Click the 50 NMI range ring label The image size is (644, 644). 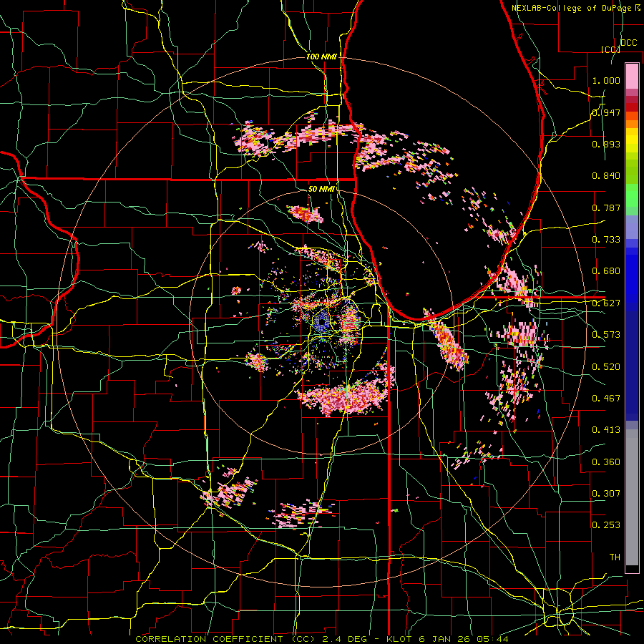(321, 189)
